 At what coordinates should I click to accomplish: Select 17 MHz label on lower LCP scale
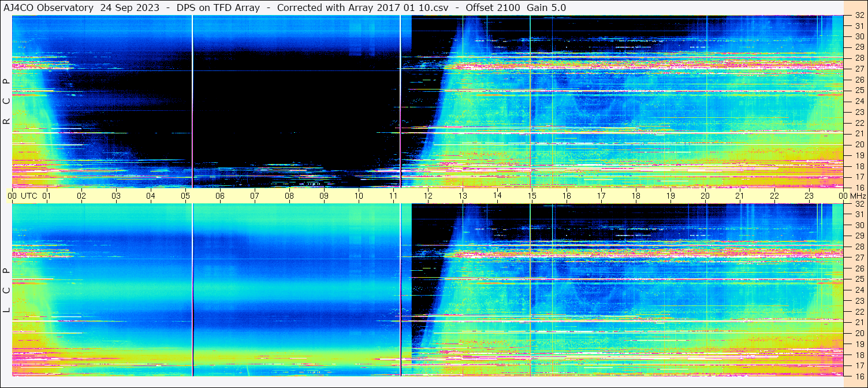(x=859, y=365)
